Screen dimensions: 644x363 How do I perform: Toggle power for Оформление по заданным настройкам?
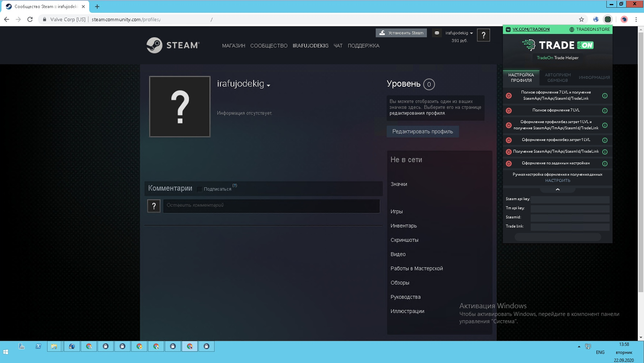point(509,164)
